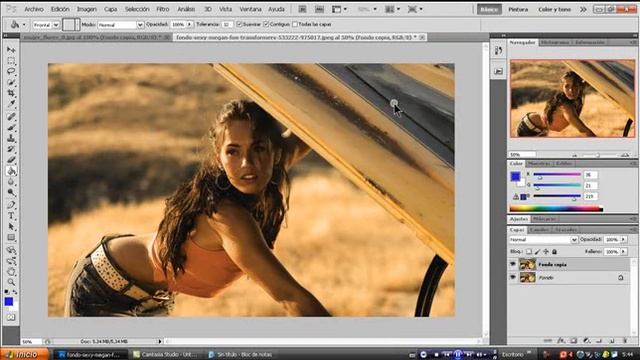Select the Clone Stamp tool
The image size is (640, 360).
pyautogui.click(x=11, y=138)
